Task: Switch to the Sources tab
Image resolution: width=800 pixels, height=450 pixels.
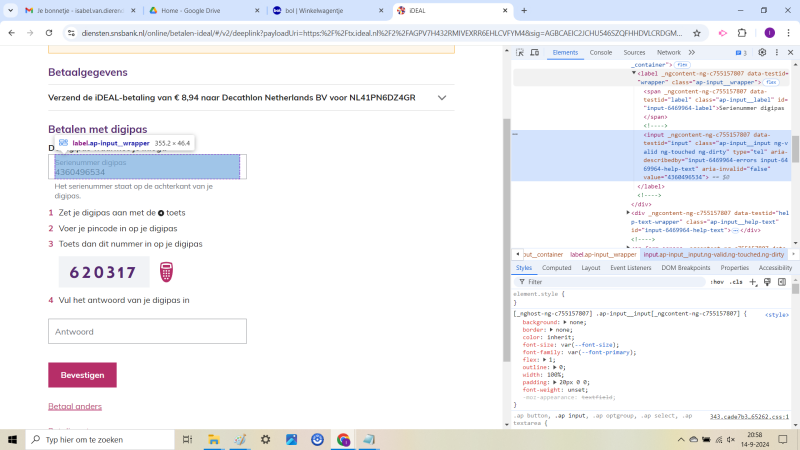Action: point(634,53)
